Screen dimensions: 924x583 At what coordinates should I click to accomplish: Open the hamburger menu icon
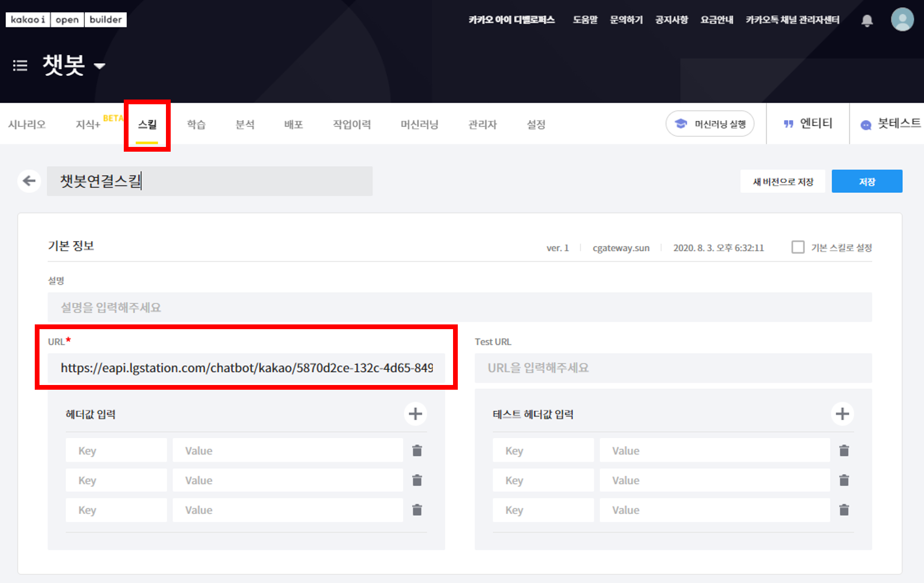tap(20, 65)
